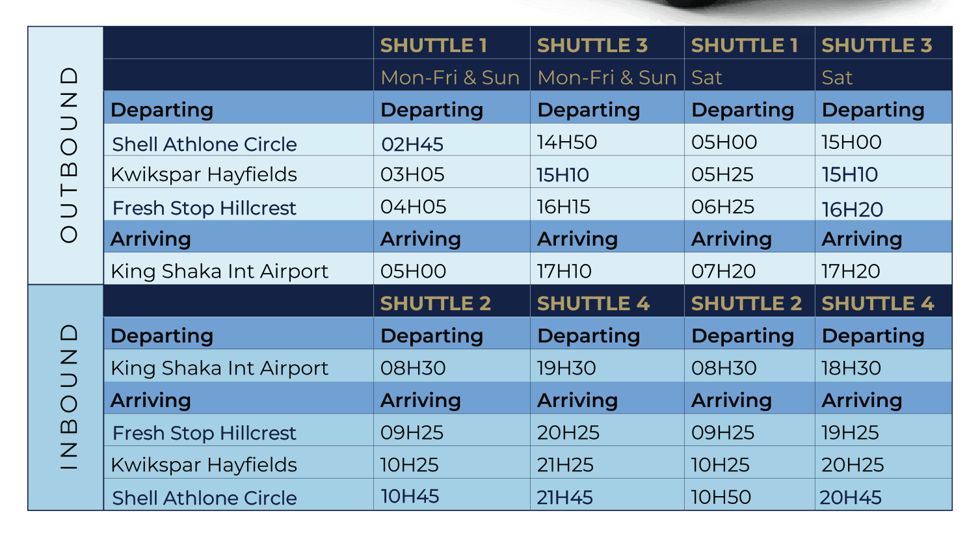980x541 pixels.
Task: Click the OUTBOUND vertical section label
Action: pos(68,155)
